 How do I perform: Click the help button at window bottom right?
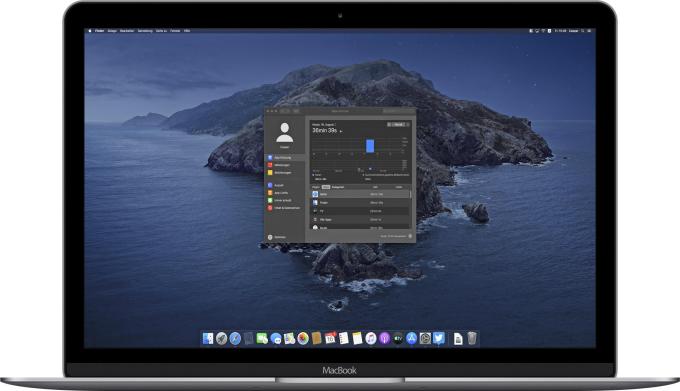(410, 236)
